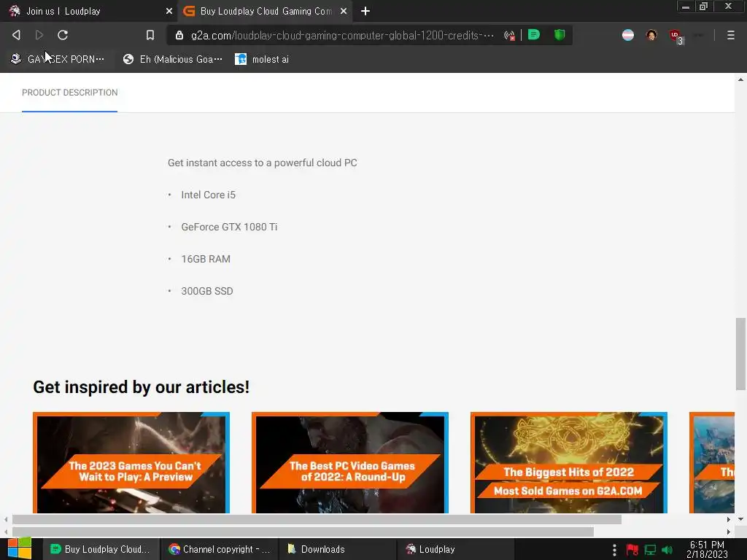Open the profile avatar icon
The width and height of the screenshot is (747, 560).
(651, 35)
